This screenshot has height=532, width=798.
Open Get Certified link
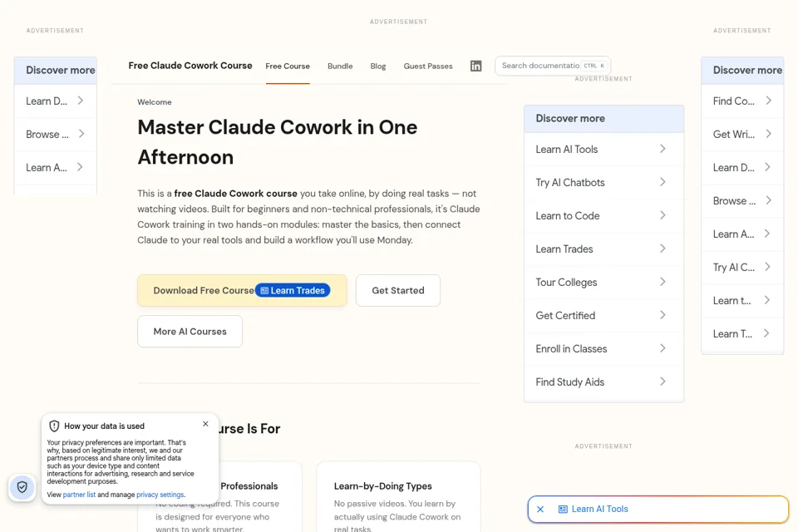click(x=565, y=316)
